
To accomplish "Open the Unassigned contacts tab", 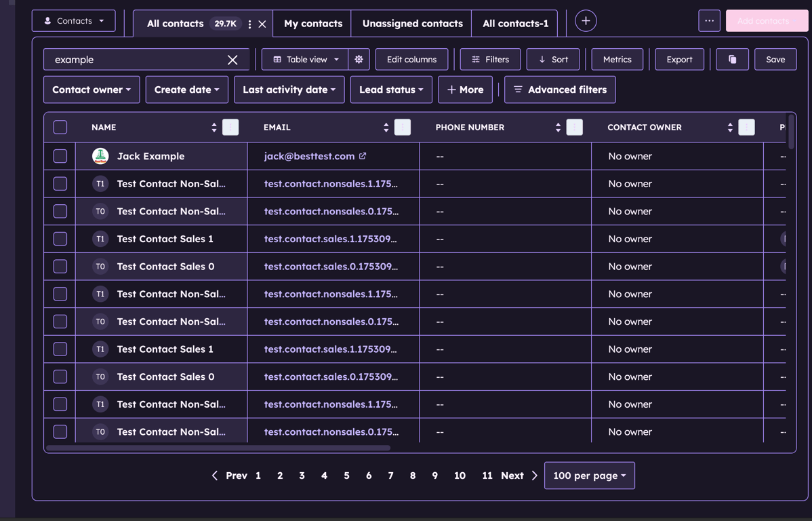I will click(x=411, y=23).
